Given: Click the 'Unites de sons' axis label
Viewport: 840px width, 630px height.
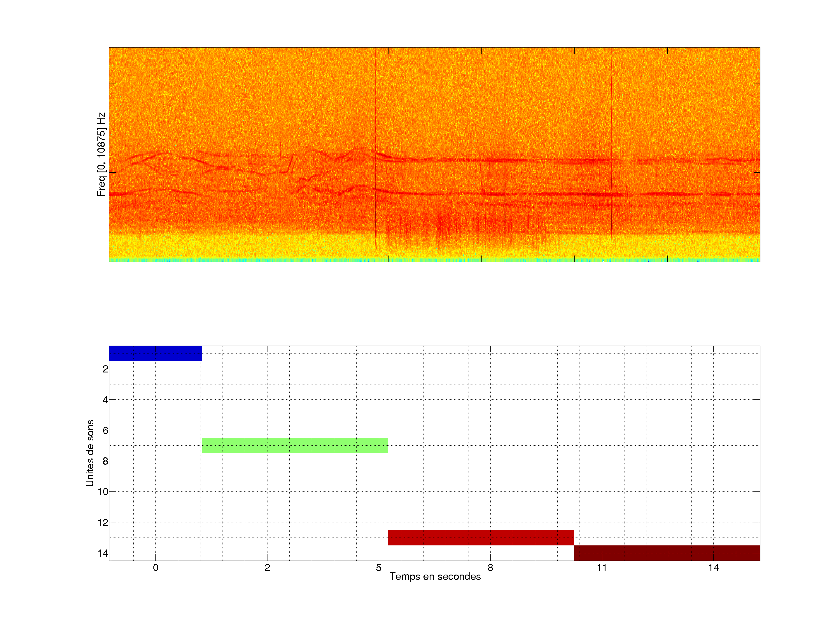Looking at the screenshot, I should tap(90, 453).
